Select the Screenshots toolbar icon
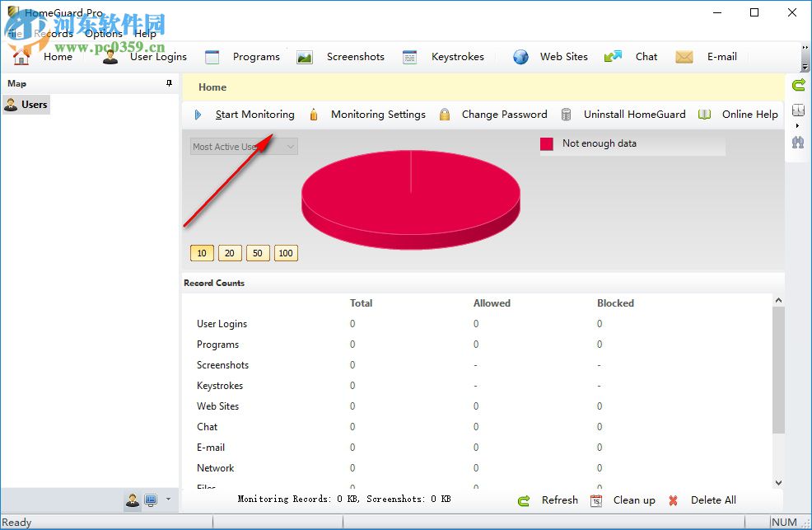Screen dimensions: 812x530 click(305, 56)
